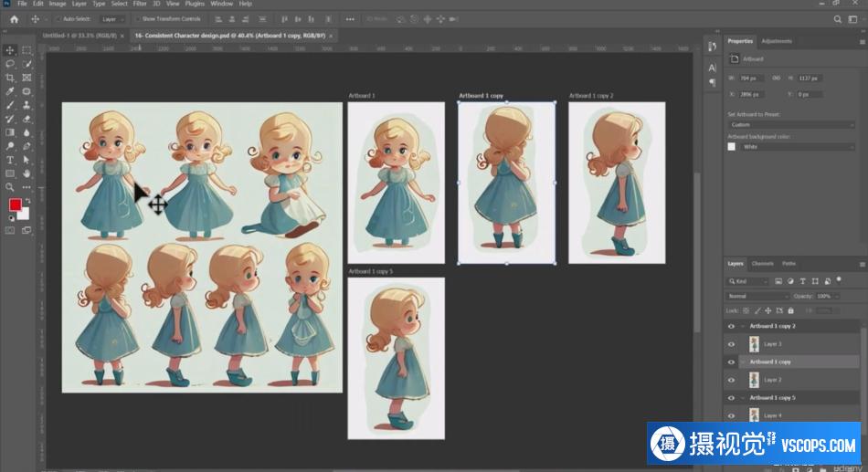
Task: Click the Paragraph panel icon
Action: [712, 82]
